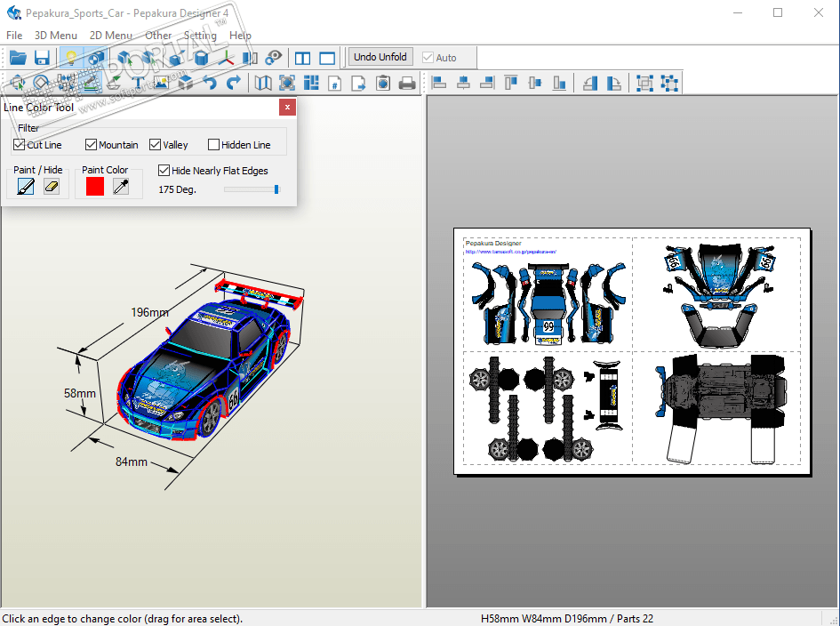The image size is (840, 626).
Task: Click the 175 Deg. flat edge slider
Action: [252, 189]
